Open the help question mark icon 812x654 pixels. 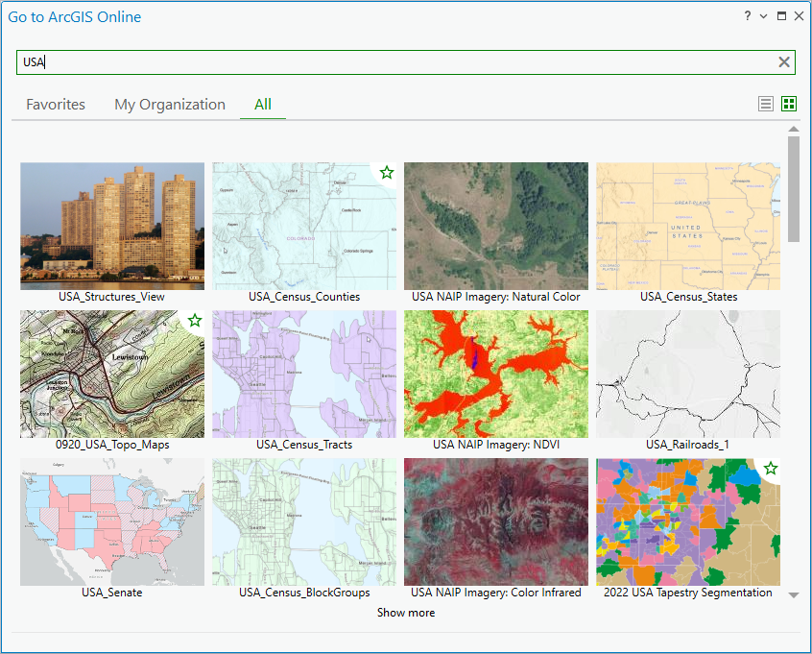tap(748, 16)
